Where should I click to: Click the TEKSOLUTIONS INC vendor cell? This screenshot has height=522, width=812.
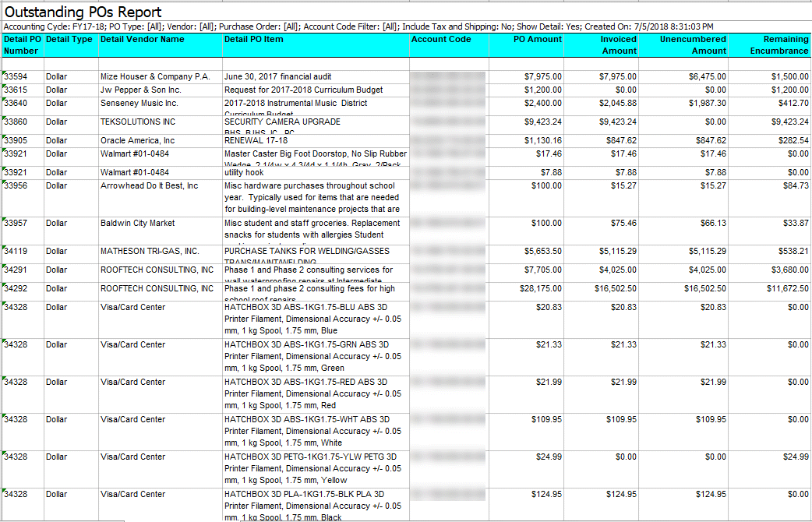(x=138, y=122)
